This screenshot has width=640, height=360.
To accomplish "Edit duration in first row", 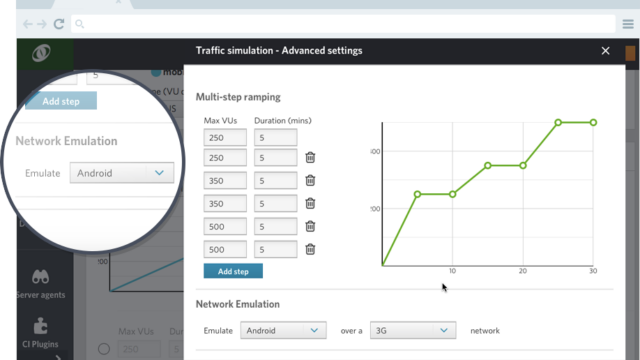I will coord(276,138).
